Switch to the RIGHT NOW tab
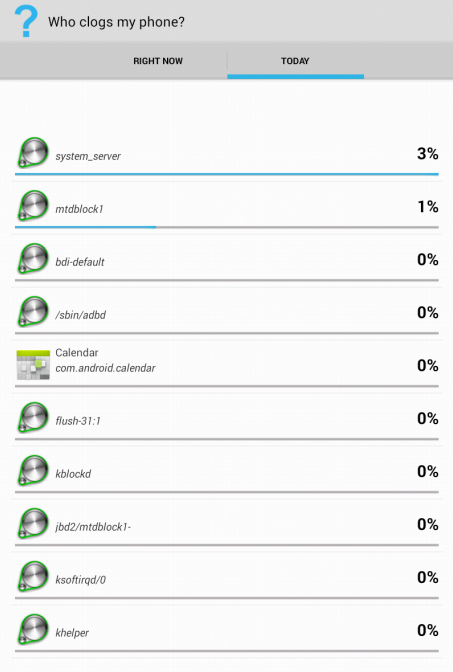 [158, 61]
